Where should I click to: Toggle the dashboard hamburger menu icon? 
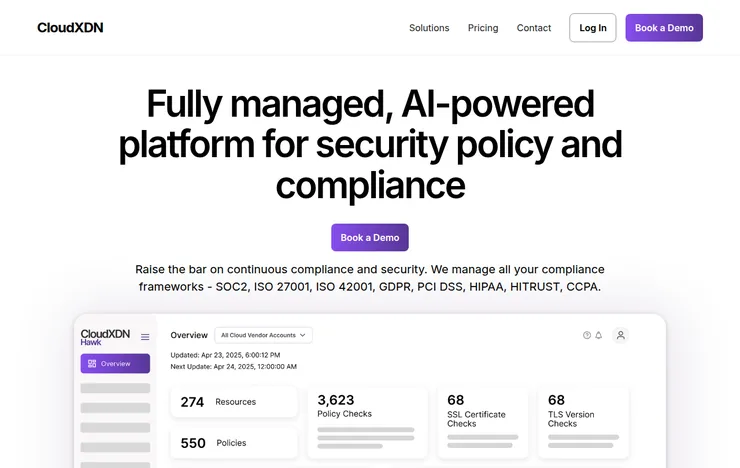pyautogui.click(x=145, y=337)
